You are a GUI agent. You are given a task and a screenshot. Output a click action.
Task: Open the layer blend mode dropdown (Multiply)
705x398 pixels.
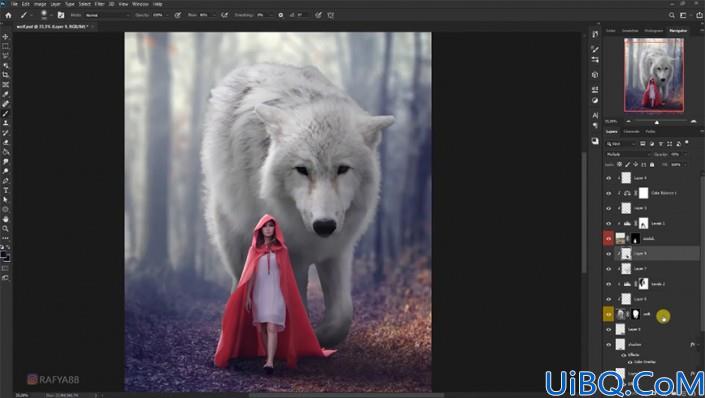(628, 154)
